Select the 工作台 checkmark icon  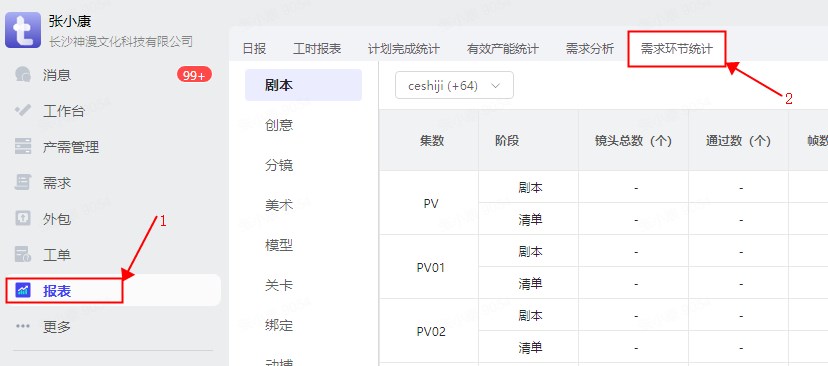pyautogui.click(x=23, y=111)
